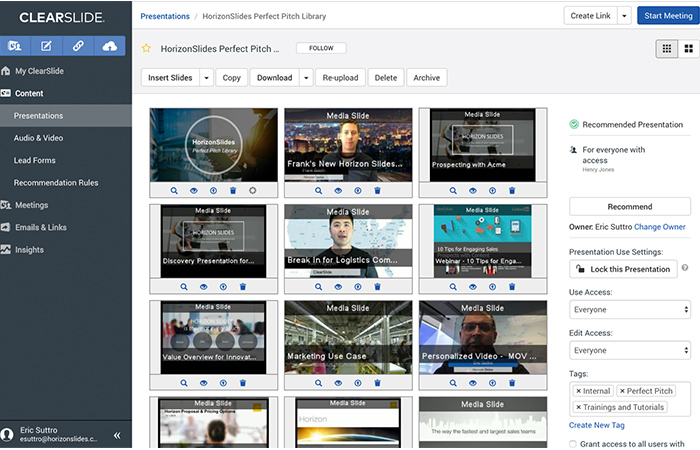Image resolution: width=700 pixels, height=450 pixels.
Task: Remove the Internal tag
Action: point(579,391)
